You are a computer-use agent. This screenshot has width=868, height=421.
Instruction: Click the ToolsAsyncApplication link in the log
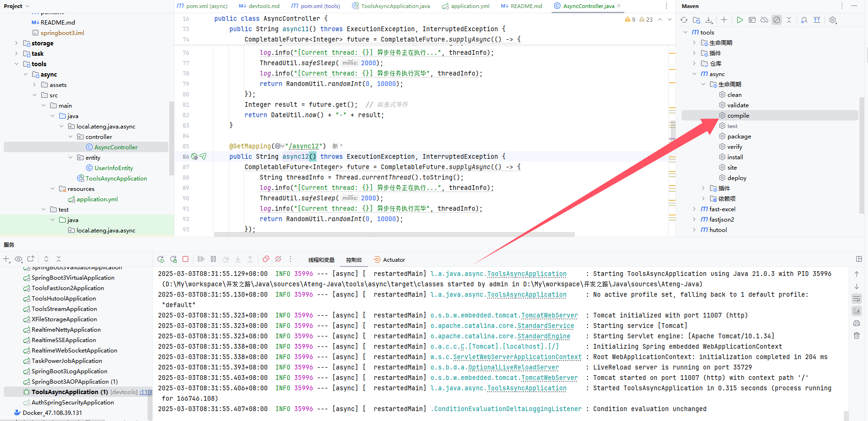point(526,274)
